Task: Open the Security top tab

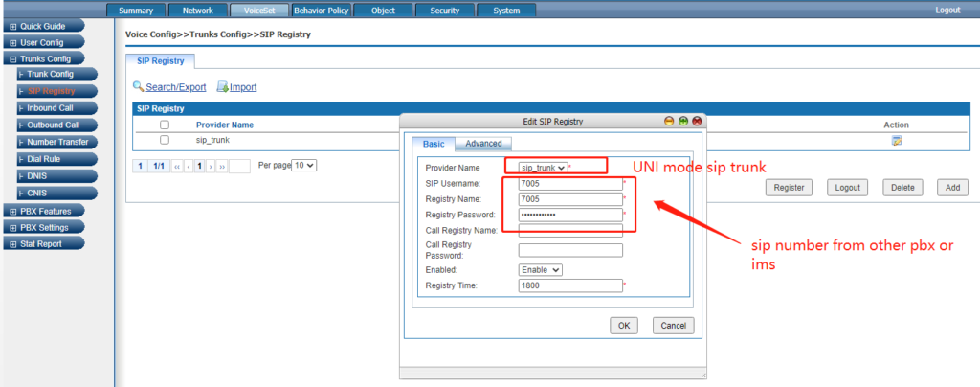Action: [x=444, y=11]
